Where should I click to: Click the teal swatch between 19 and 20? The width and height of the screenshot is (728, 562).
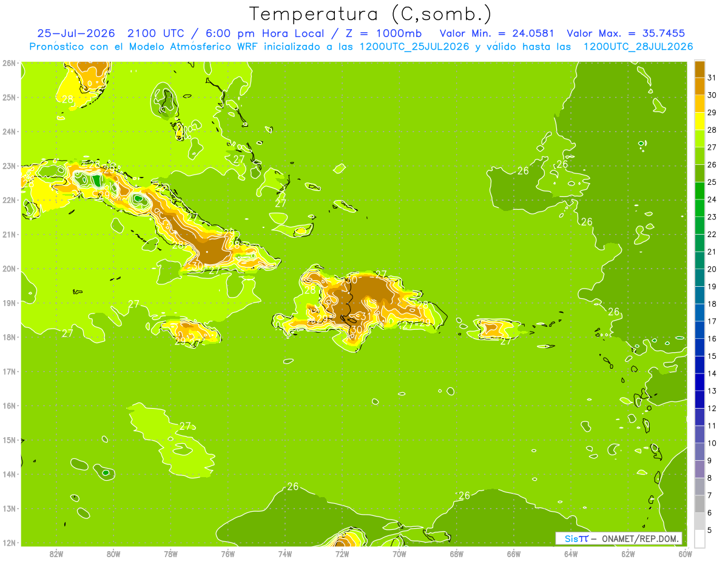pos(699,278)
